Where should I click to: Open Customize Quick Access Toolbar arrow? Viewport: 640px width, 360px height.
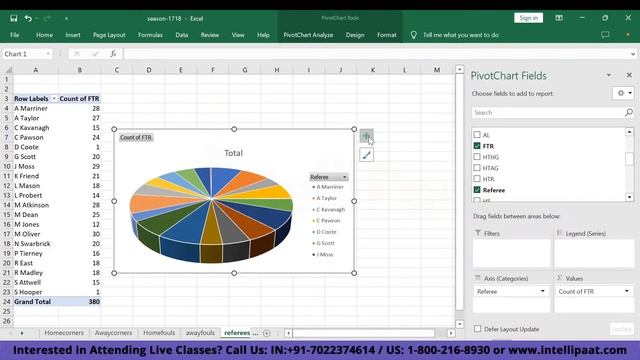click(x=66, y=18)
